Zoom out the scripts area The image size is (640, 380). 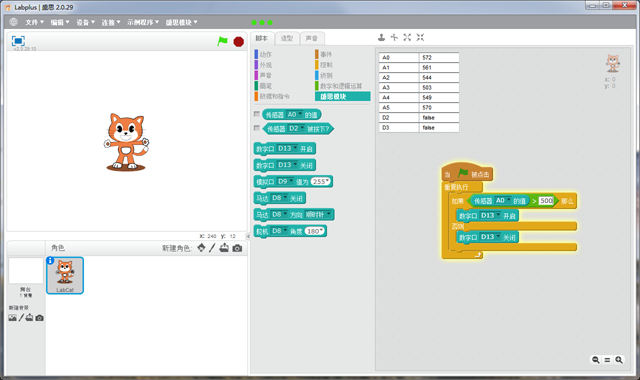596,360
